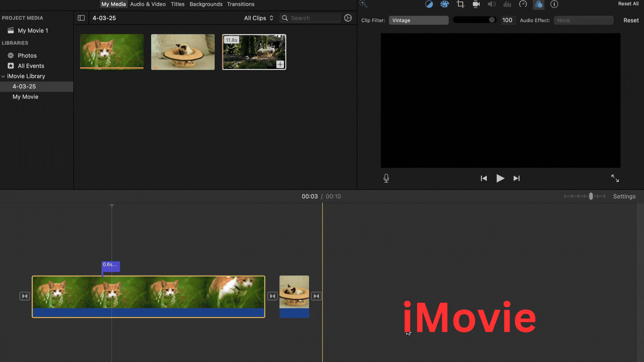Skip to the previous clip
The width and height of the screenshot is (644, 362).
click(x=484, y=178)
